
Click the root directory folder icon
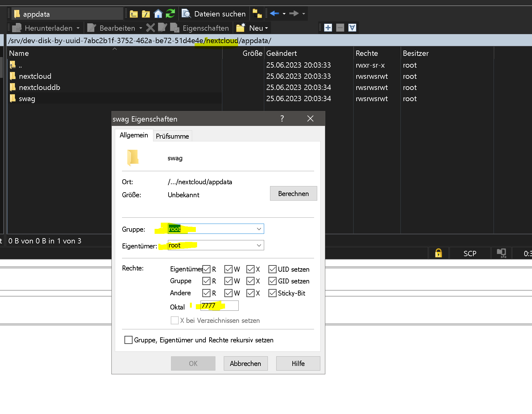tap(146, 14)
